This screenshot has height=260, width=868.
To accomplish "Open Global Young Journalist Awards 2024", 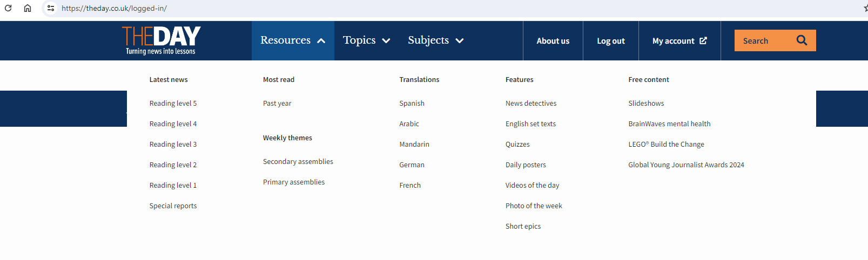I will pyautogui.click(x=686, y=165).
